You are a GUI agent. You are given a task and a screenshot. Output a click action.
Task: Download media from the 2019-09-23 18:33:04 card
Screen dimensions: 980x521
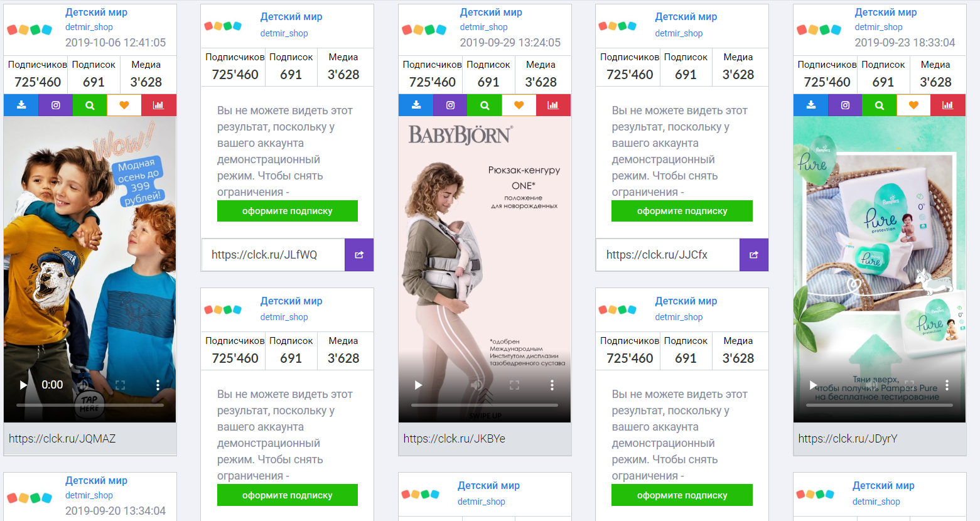coord(811,105)
